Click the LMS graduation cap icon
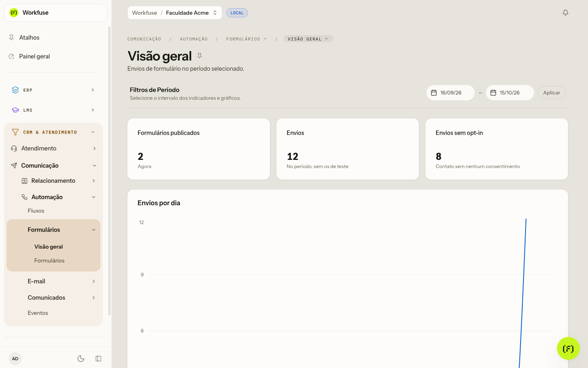 [15, 110]
